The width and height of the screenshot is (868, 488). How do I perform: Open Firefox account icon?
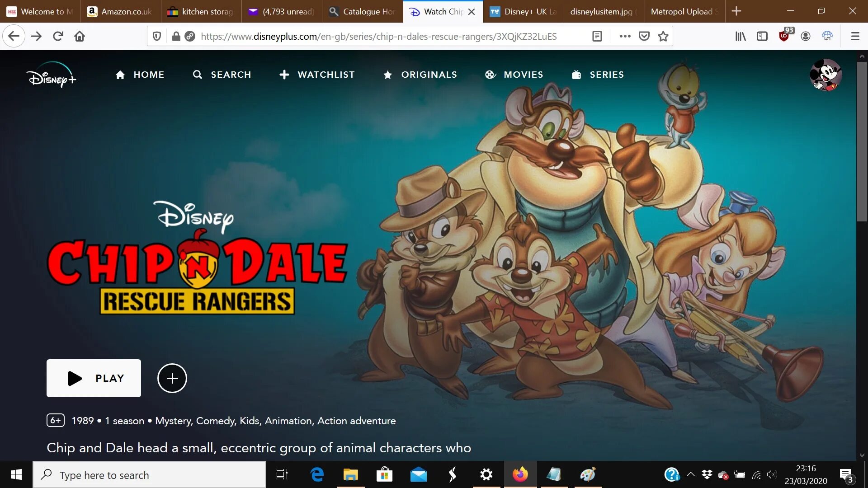coord(806,36)
